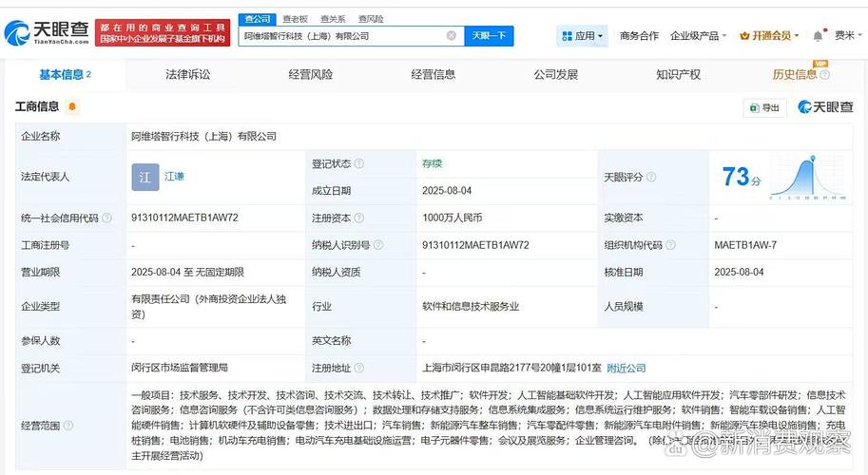This screenshot has width=868, height=475.
Task: Switch to the 知识产权 tab
Action: [x=679, y=75]
